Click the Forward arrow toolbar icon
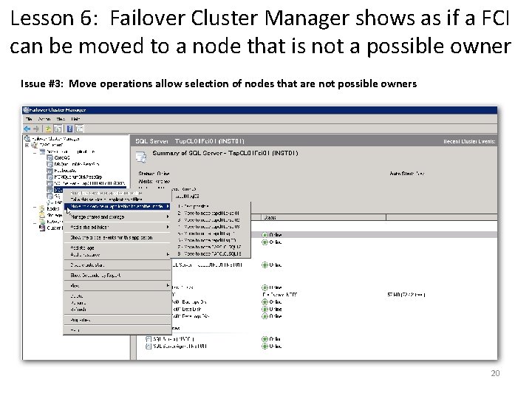This screenshot has width=532, height=399. coord(36,129)
